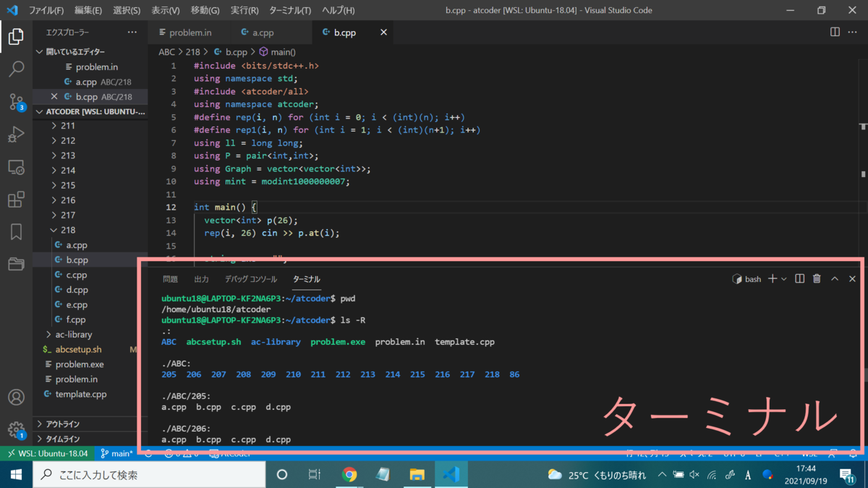This screenshot has height=488, width=868.
Task: Open the Bookmarks icon in activity bar
Action: (x=16, y=231)
